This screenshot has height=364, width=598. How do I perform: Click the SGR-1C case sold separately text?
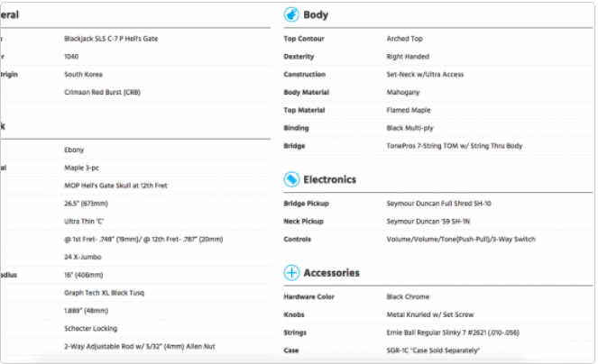point(433,350)
